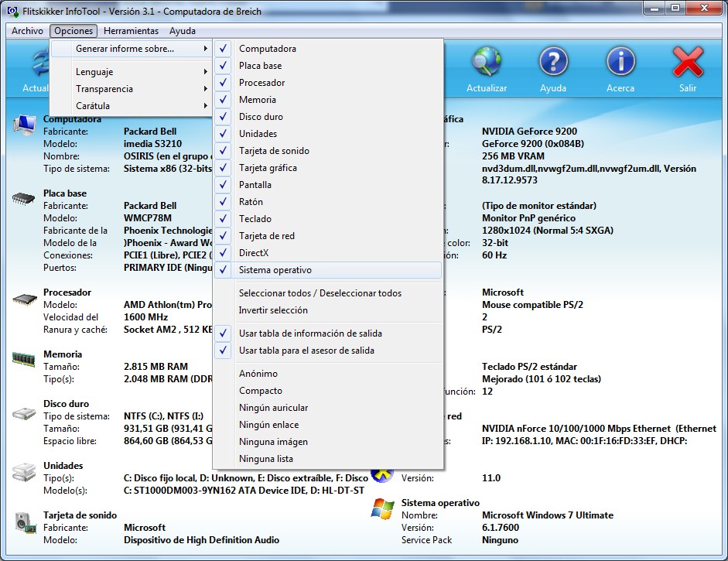The image size is (728, 561).
Task: Select the Anónimo report option
Action: coord(328,374)
